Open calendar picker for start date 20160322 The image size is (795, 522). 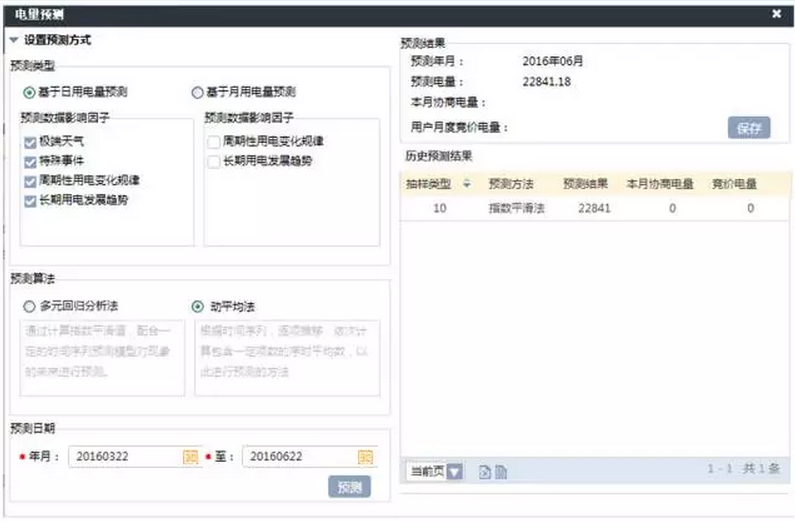pos(191,457)
